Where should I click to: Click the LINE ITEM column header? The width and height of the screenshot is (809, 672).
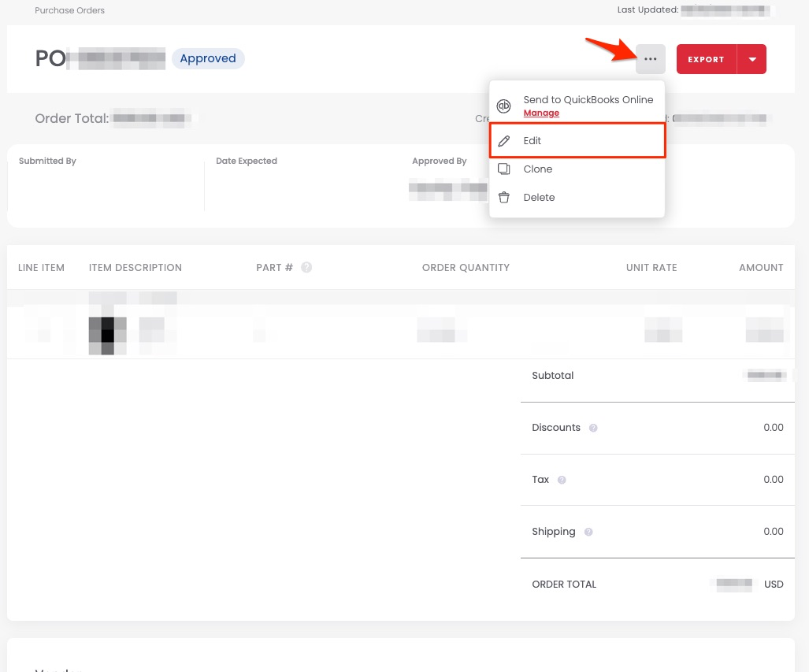pyautogui.click(x=41, y=268)
